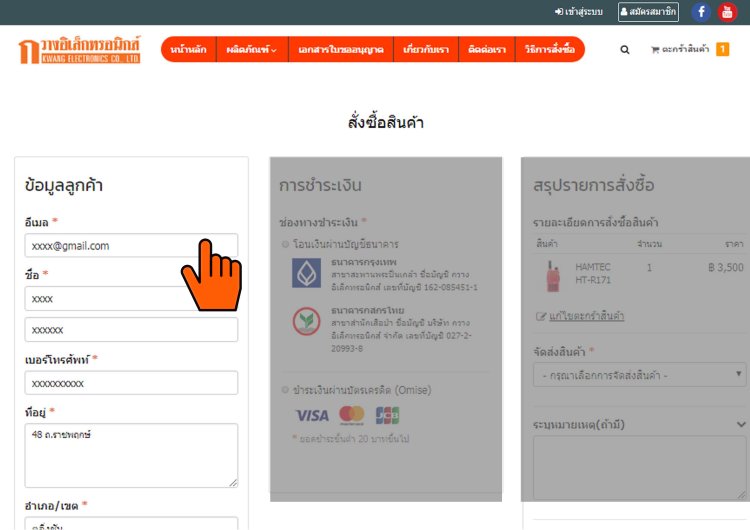Open the shipping method dropdown
750x530 pixels.
coord(640,375)
